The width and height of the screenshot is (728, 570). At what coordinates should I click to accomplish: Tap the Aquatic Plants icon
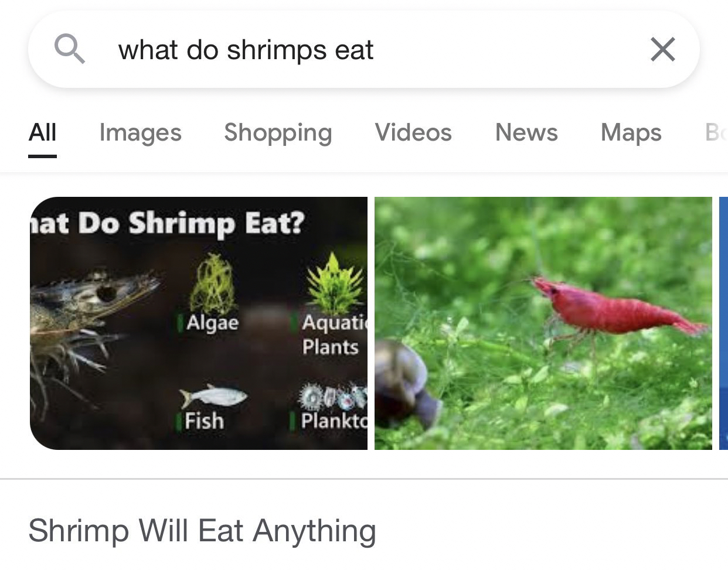(x=335, y=284)
